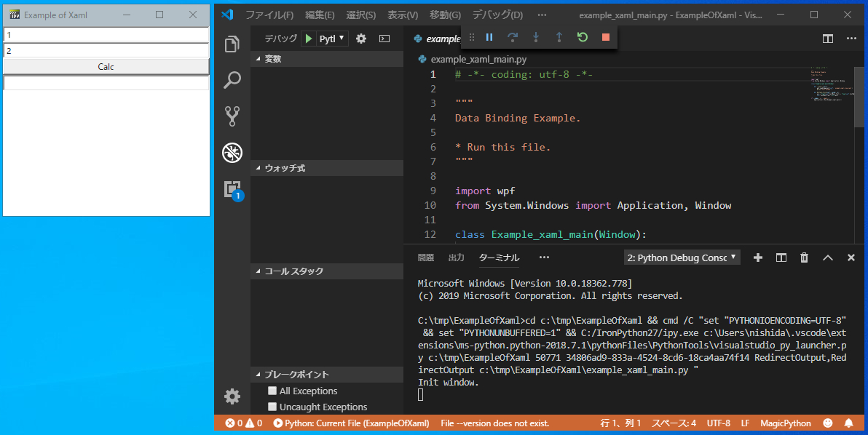Switch to the 問題 panel tab
The width and height of the screenshot is (868, 435).
[426, 258]
